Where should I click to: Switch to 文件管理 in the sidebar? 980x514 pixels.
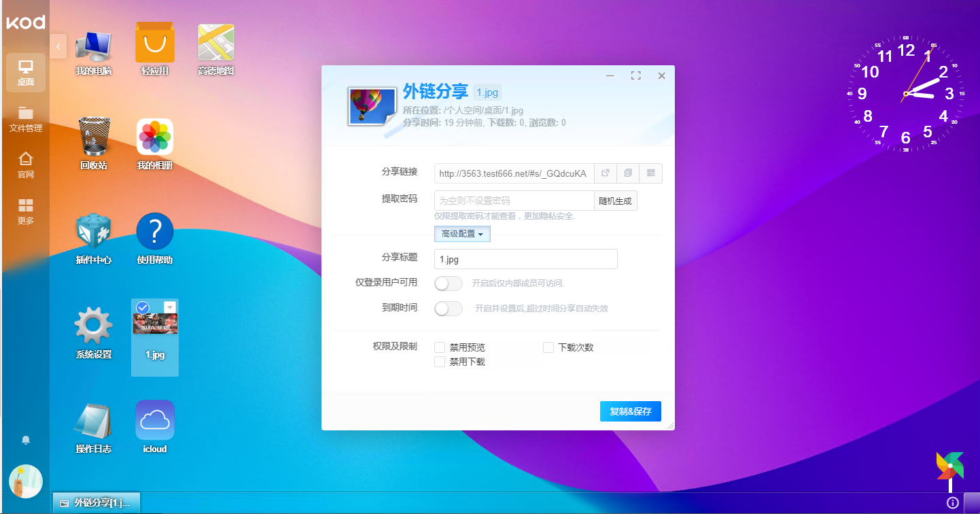tap(26, 119)
